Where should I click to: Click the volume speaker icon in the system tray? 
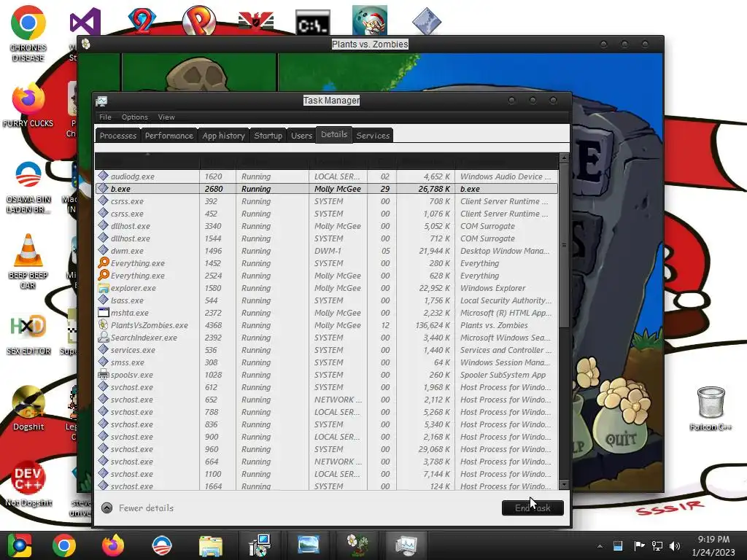pyautogui.click(x=675, y=545)
